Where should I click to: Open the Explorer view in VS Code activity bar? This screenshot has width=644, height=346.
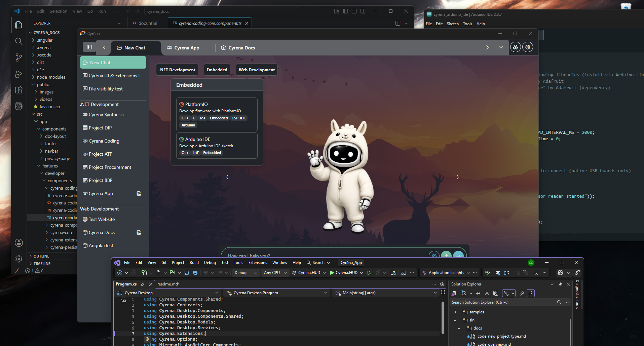pos(19,25)
